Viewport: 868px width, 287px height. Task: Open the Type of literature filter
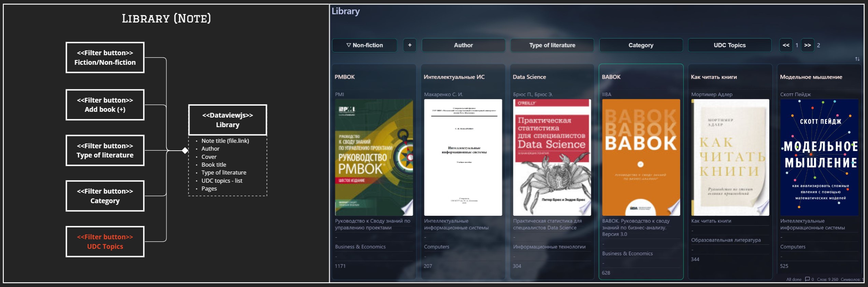[552, 45]
